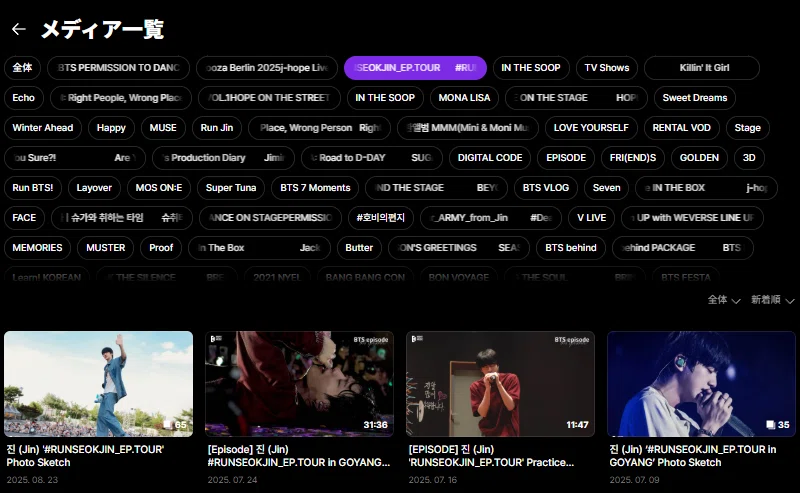Filter by the BTS 7 Moments chip
The width and height of the screenshot is (800, 493).
click(x=315, y=188)
